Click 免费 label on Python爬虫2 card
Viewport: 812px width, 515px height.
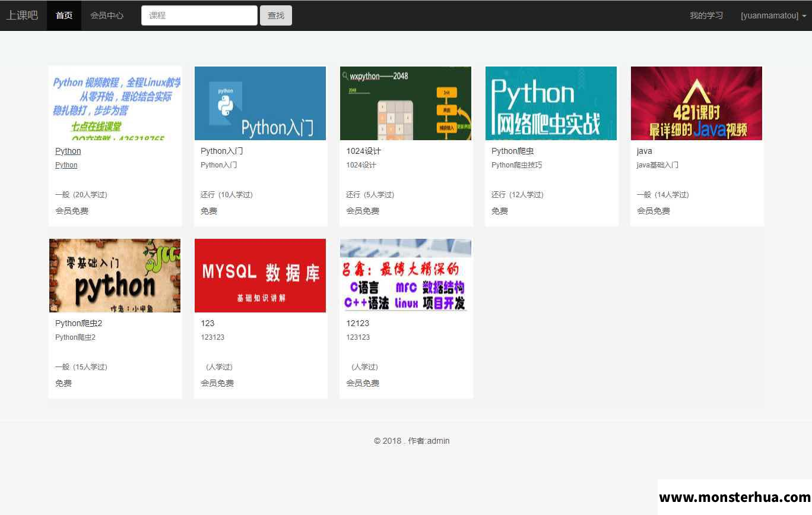tap(64, 383)
